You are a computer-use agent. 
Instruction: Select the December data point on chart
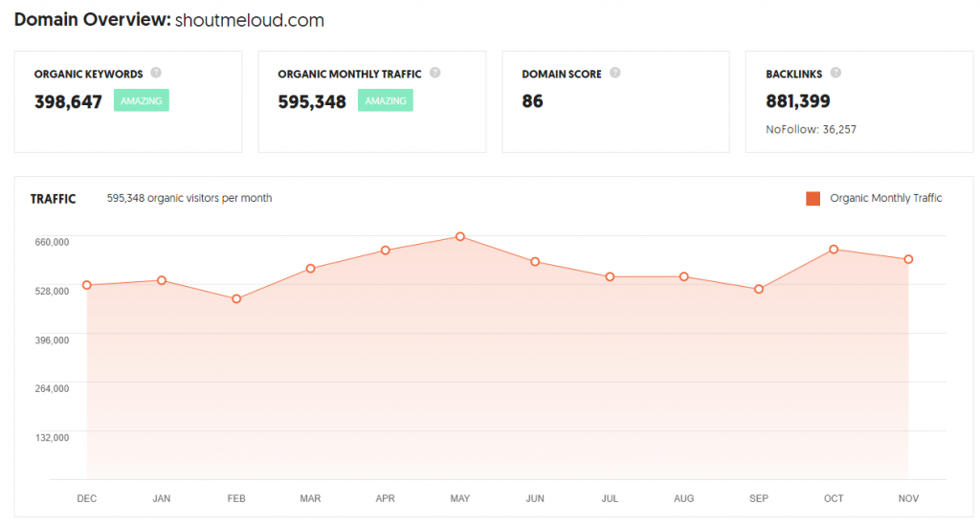87,285
